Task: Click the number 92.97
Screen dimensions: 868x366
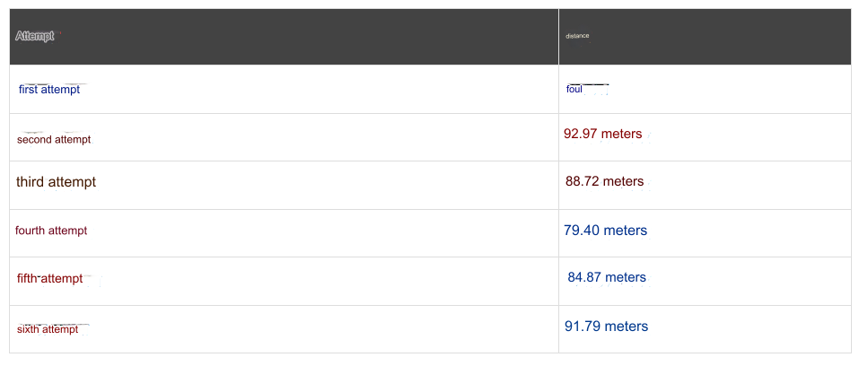Action: [x=581, y=135]
